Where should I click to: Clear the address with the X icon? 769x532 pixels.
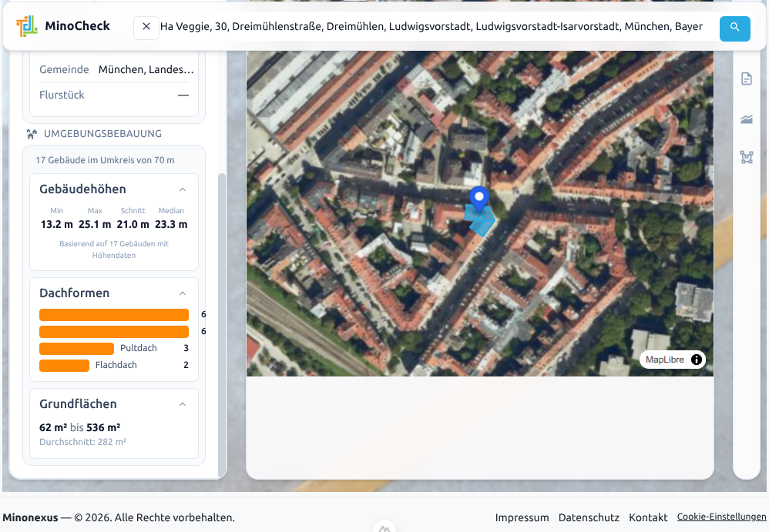pos(146,28)
